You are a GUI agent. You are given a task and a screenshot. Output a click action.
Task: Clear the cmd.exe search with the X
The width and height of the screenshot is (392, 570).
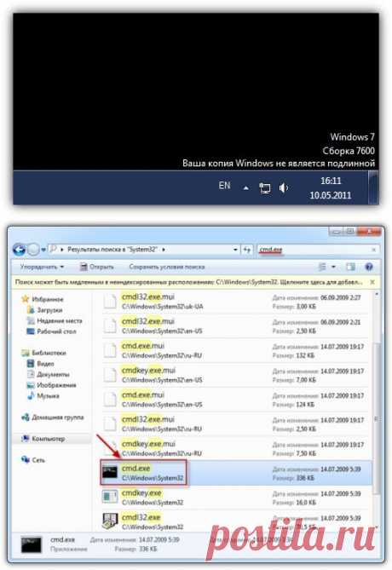[x=373, y=250]
